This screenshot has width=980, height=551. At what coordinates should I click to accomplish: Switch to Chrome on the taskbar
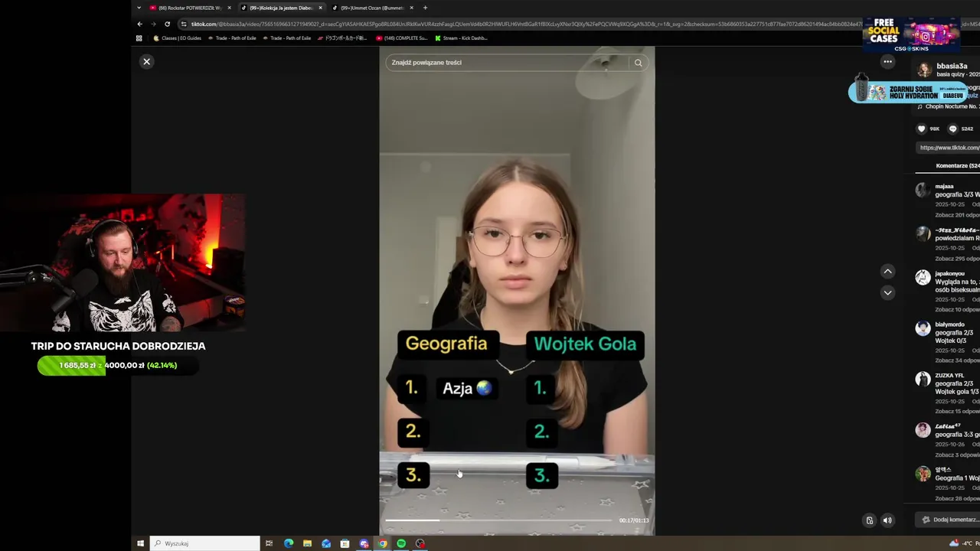point(382,543)
